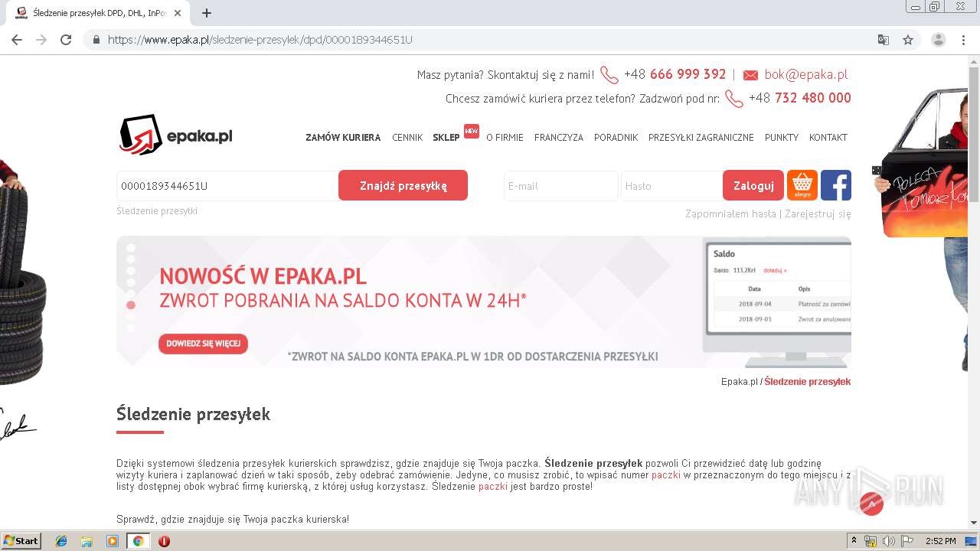
Task: Switch to Chrome taskbar button
Action: (x=138, y=541)
